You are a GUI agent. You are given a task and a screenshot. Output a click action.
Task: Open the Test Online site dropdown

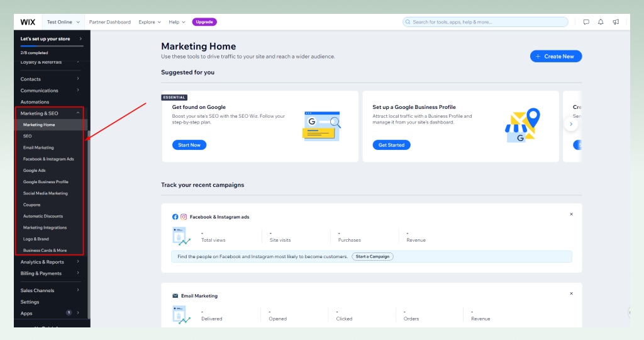[63, 22]
